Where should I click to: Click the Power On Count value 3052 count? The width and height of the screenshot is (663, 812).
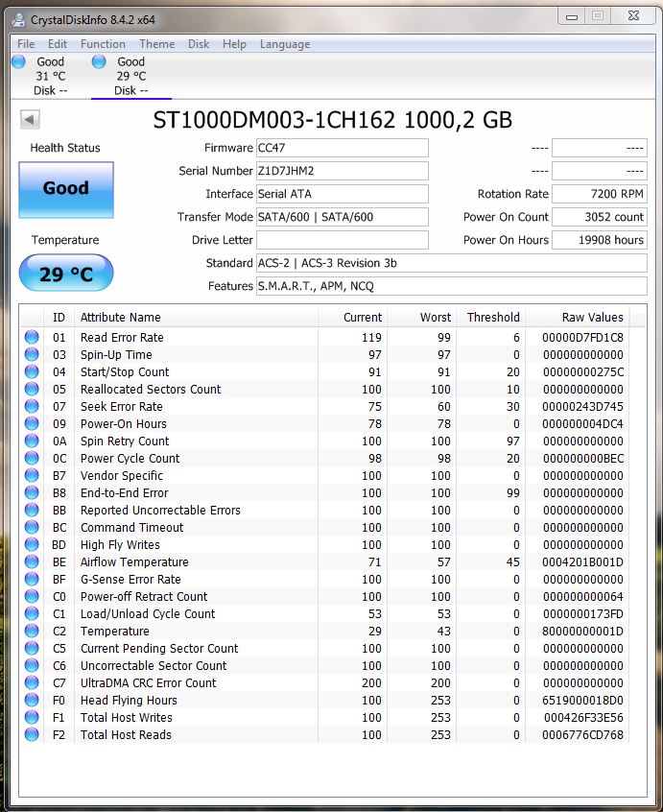click(x=600, y=217)
